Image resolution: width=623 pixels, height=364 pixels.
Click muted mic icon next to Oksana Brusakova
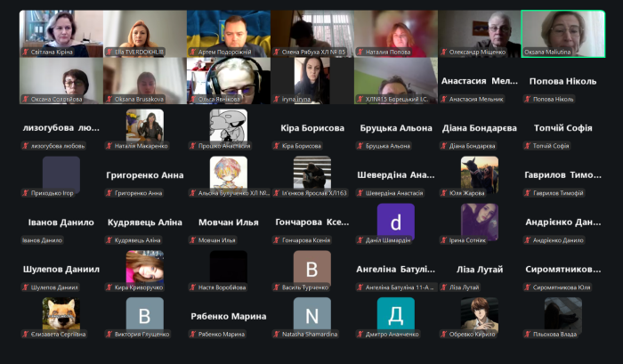[109, 99]
